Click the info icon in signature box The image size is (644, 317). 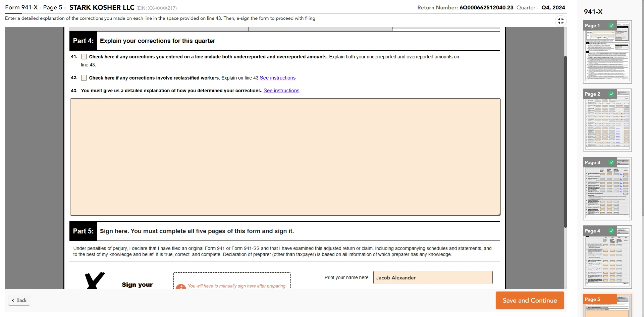(181, 287)
